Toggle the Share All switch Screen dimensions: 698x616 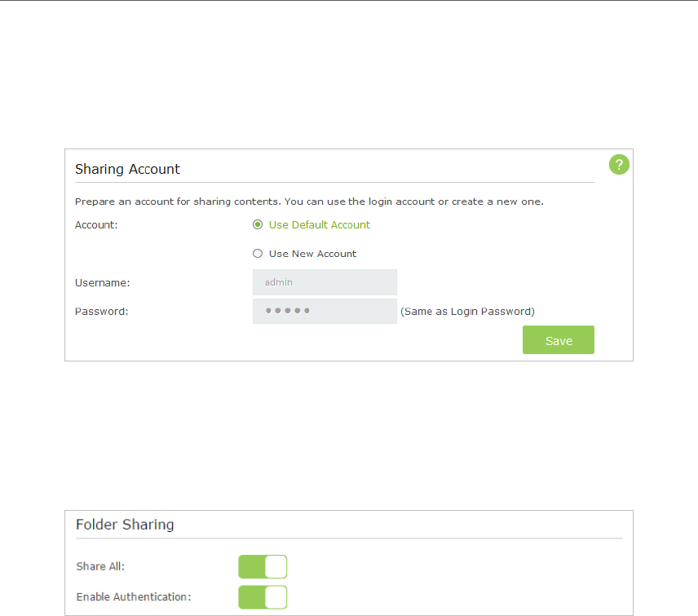[263, 567]
